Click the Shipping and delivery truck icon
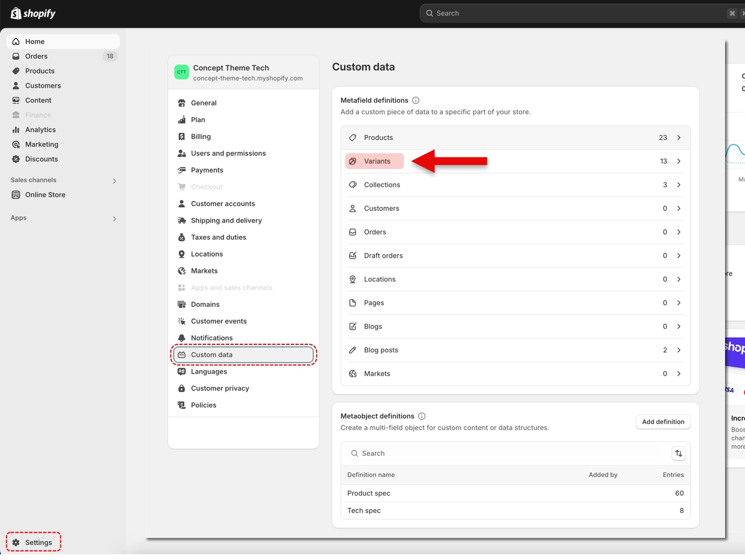This screenshot has height=560, width=745. (x=182, y=220)
